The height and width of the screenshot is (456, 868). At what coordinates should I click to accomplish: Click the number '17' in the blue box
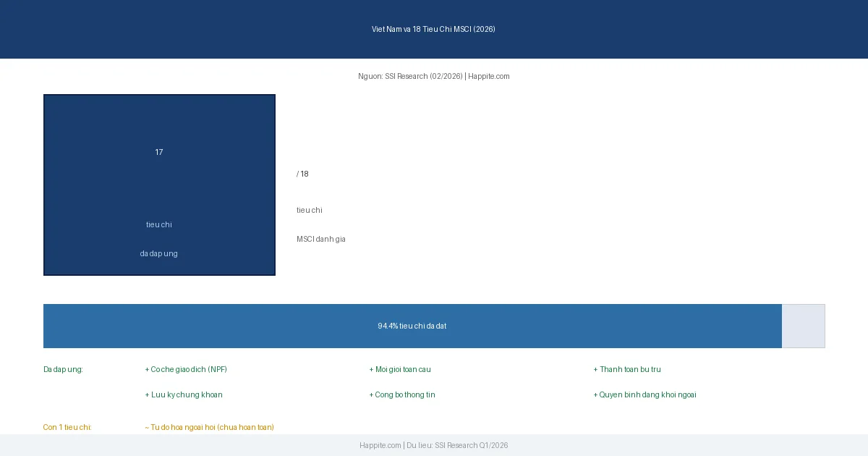pos(159,152)
